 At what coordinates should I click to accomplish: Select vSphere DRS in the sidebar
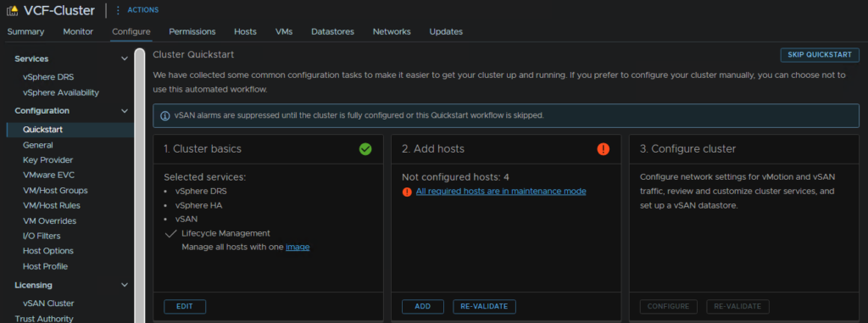(x=48, y=77)
